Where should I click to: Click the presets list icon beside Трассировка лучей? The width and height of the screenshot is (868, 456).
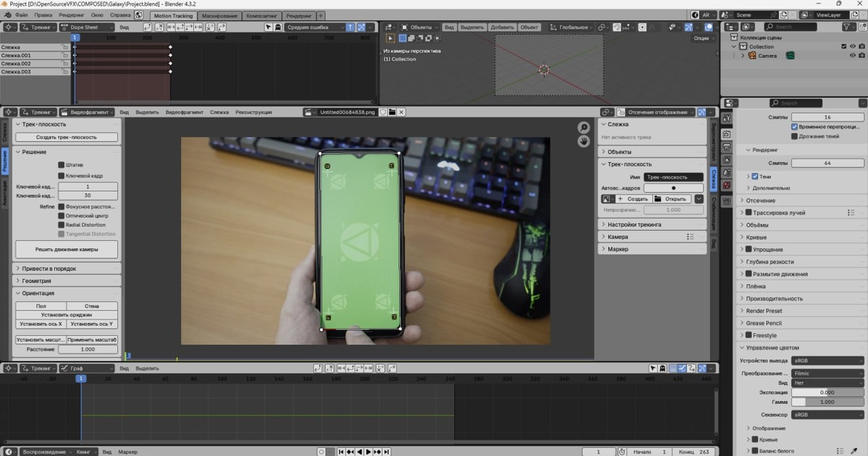coord(851,213)
